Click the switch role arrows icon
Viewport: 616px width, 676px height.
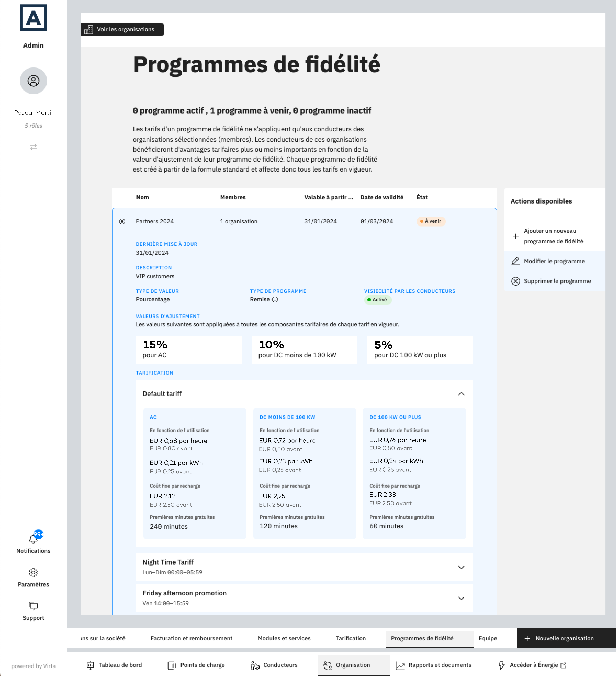coord(34,147)
